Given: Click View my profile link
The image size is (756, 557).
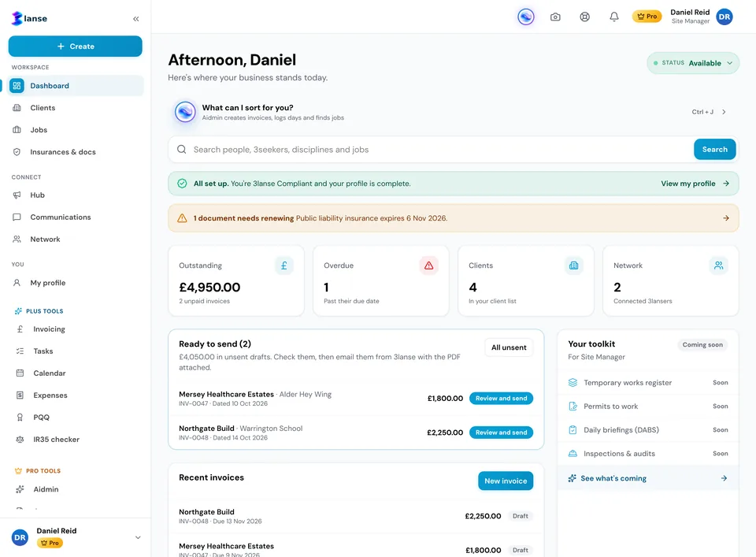Looking at the screenshot, I should click(688, 184).
